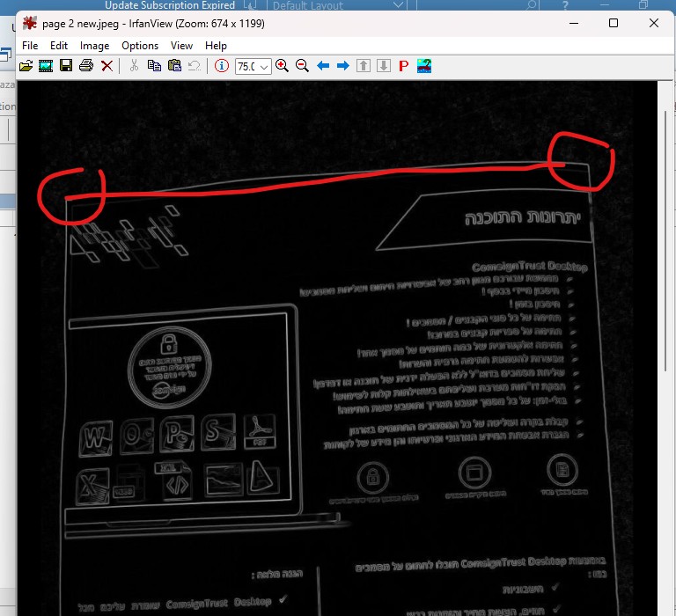
Task: Save image with the floppy disk icon
Action: pos(66,66)
